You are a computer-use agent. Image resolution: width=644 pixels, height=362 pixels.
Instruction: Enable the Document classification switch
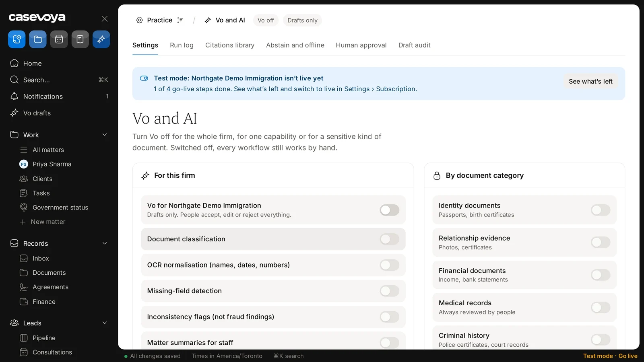click(x=390, y=239)
